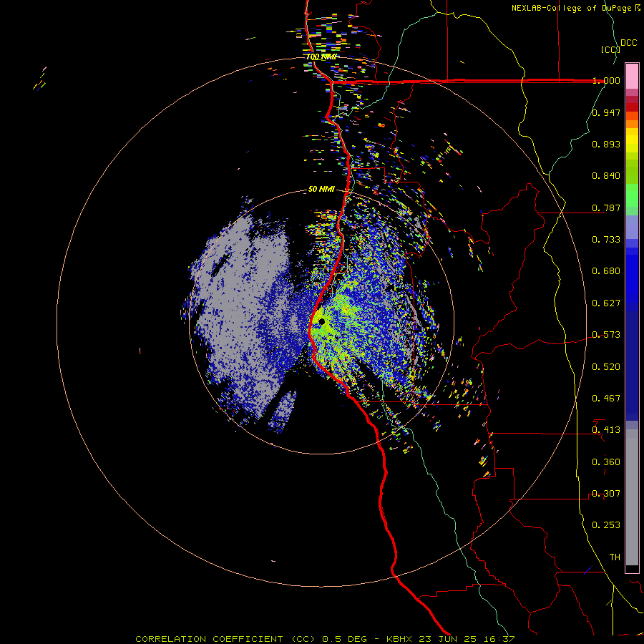Click the '0.840' scale value
Screen dimensions: 644x644
(606, 176)
